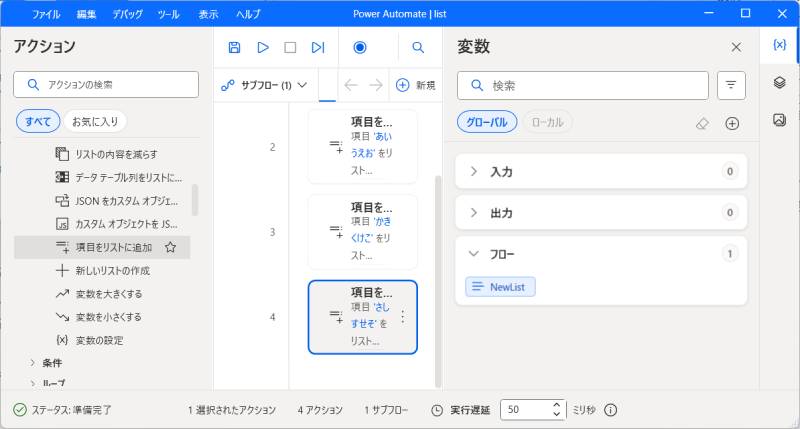Open the サブフロー (1) dropdown

pos(264,85)
